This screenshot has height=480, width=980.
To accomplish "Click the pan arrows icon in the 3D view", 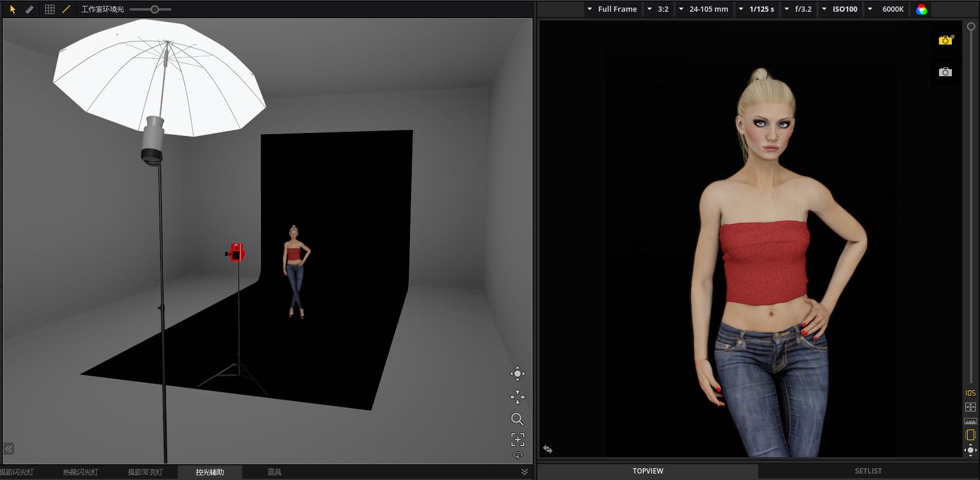I will click(x=517, y=397).
